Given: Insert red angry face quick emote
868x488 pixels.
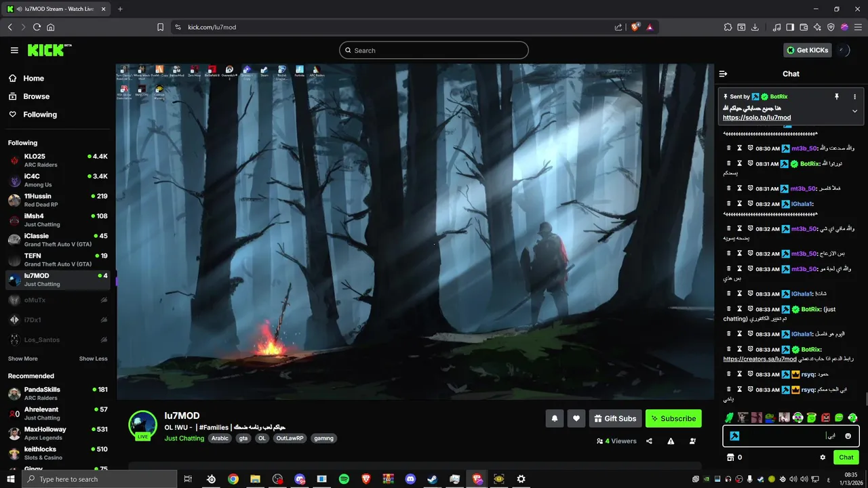Looking at the screenshot, I should [825, 418].
